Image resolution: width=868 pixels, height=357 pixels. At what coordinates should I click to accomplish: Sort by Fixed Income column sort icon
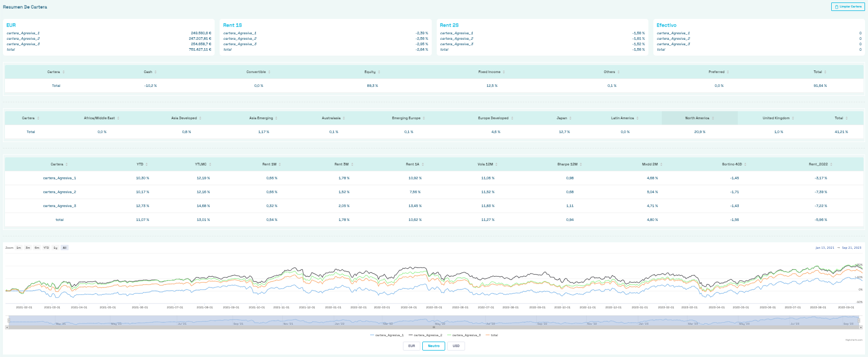tap(504, 72)
